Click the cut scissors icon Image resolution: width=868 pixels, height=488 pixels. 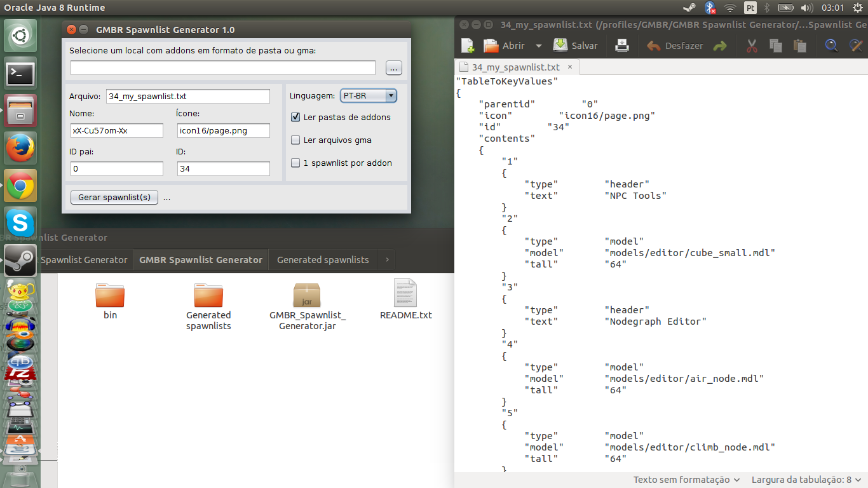(752, 46)
